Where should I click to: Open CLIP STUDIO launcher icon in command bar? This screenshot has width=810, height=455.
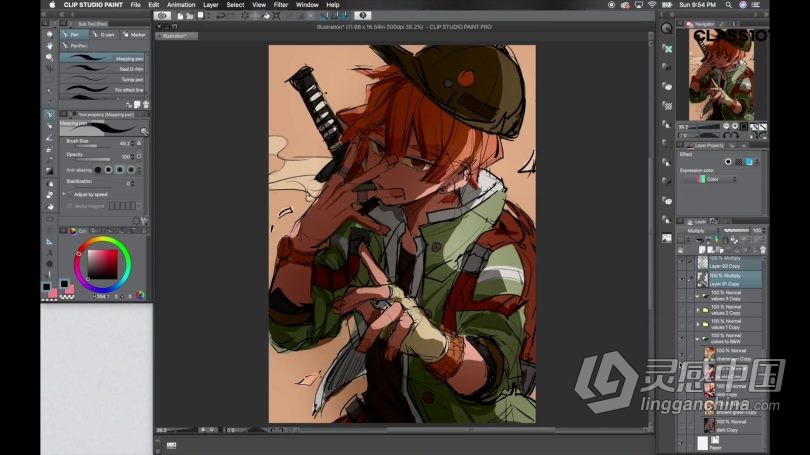tap(162, 15)
